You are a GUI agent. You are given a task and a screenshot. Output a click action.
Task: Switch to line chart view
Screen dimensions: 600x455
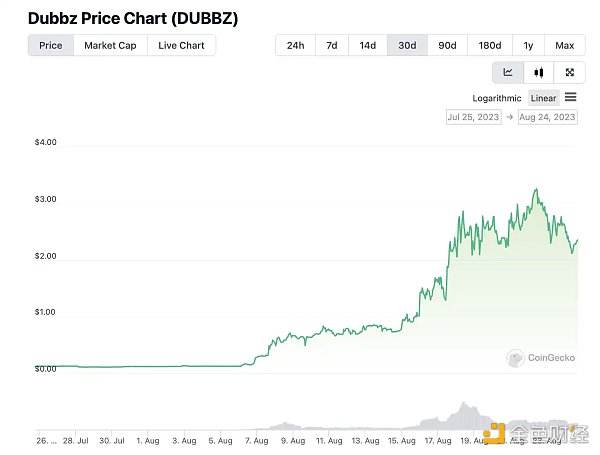(x=508, y=72)
